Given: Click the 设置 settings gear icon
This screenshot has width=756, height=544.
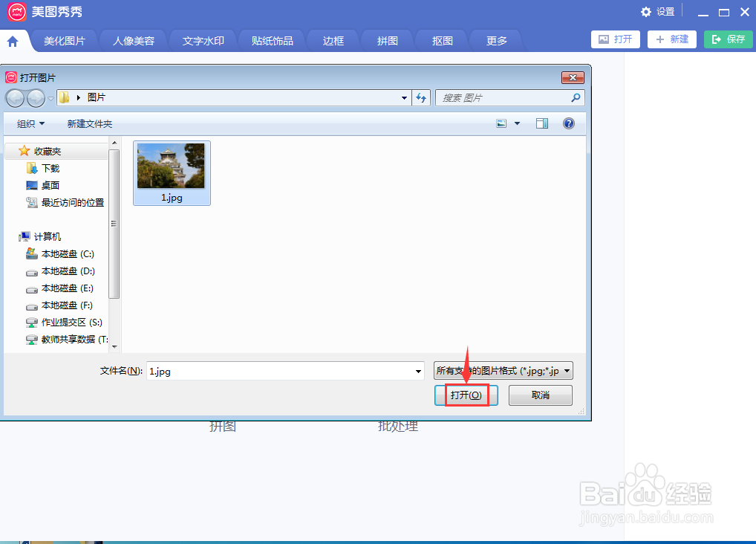Looking at the screenshot, I should click(646, 12).
